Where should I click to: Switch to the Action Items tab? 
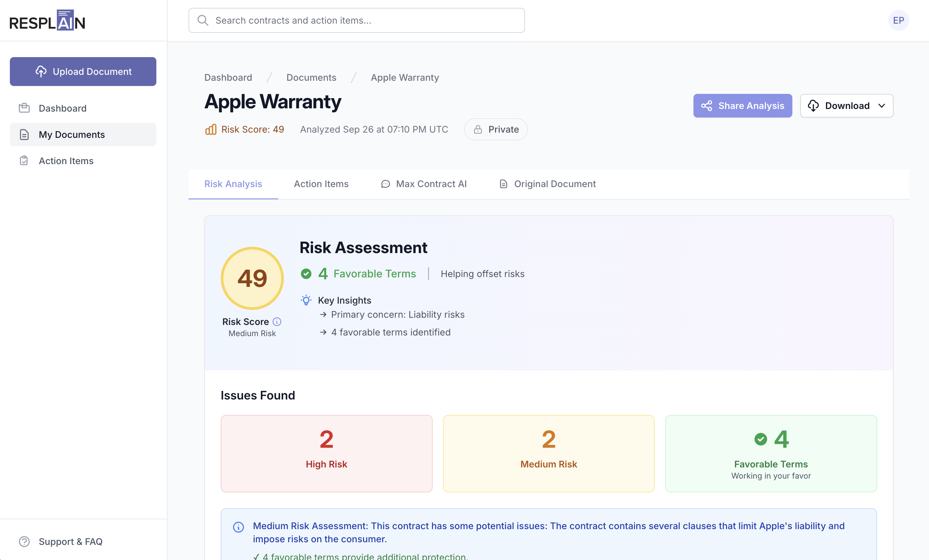click(x=321, y=184)
